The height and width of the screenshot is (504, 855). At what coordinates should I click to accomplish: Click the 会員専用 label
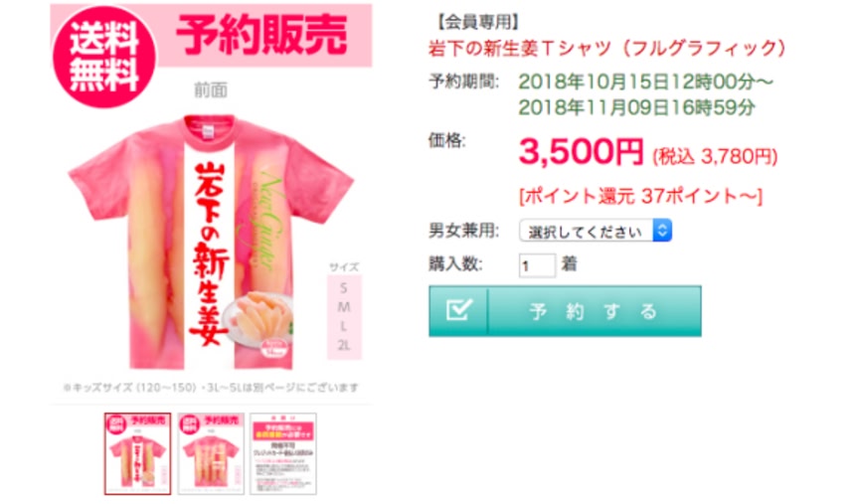(477, 22)
